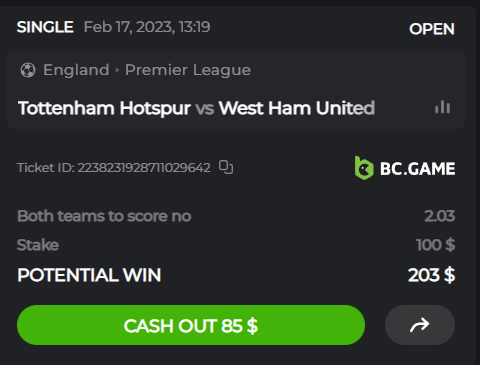480x365 pixels.
Task: Click the share arrow button
Action: tap(420, 325)
